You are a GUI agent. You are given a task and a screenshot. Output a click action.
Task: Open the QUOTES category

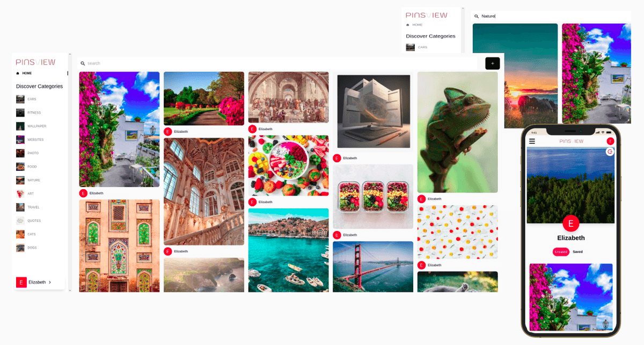click(x=34, y=221)
